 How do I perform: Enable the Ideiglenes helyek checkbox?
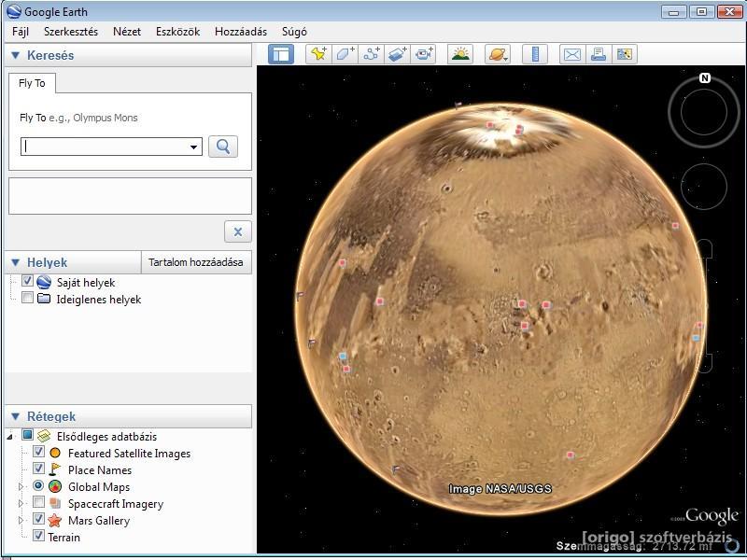[27, 298]
